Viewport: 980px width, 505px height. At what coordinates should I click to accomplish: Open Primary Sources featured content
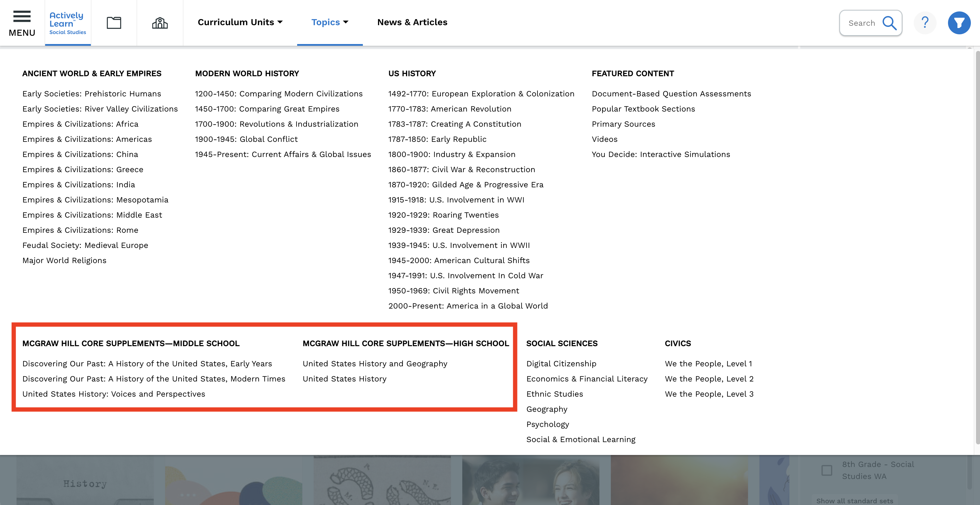[623, 124]
